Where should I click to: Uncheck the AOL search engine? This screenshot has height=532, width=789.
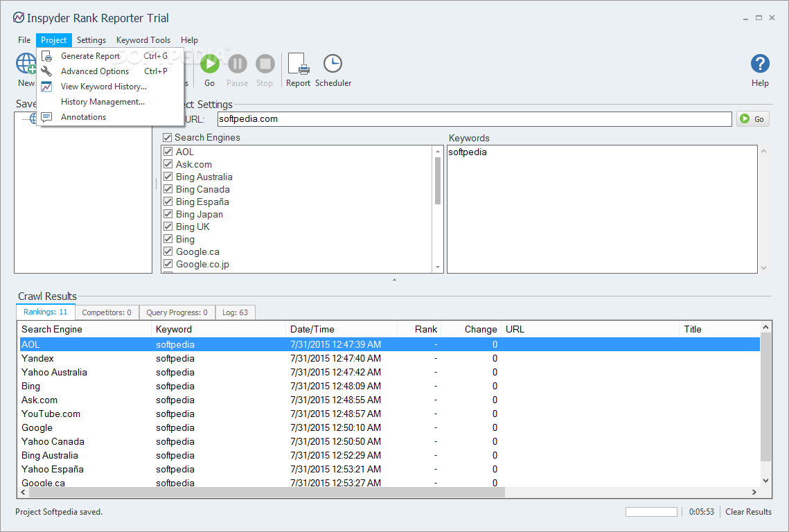[168, 152]
